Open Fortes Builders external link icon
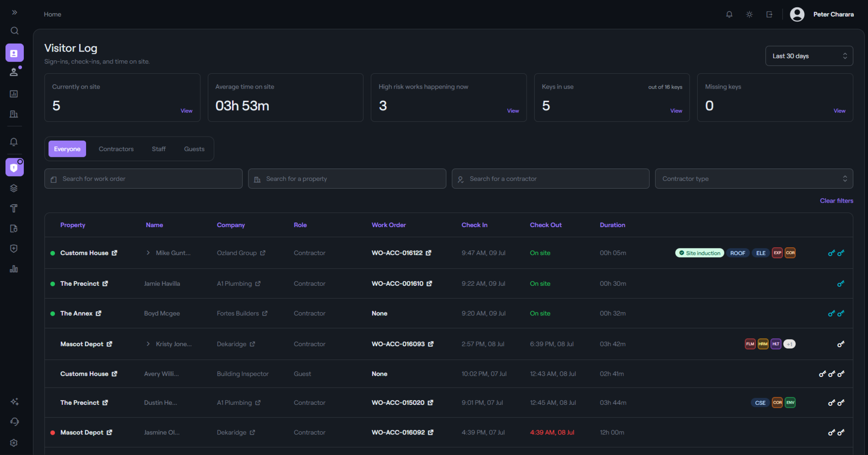Screen dimensions: 868x455 (x=265, y=313)
